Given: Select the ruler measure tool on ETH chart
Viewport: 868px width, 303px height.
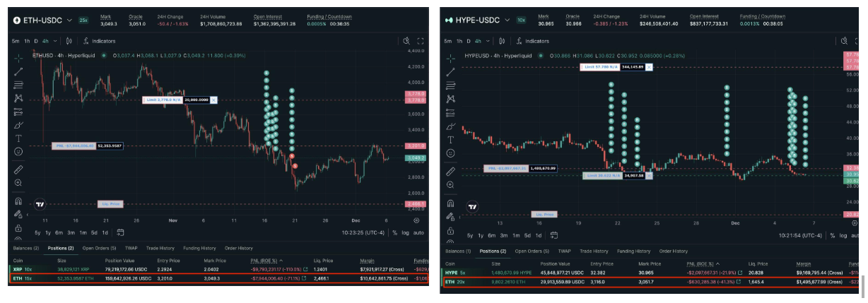Looking at the screenshot, I should click(18, 170).
